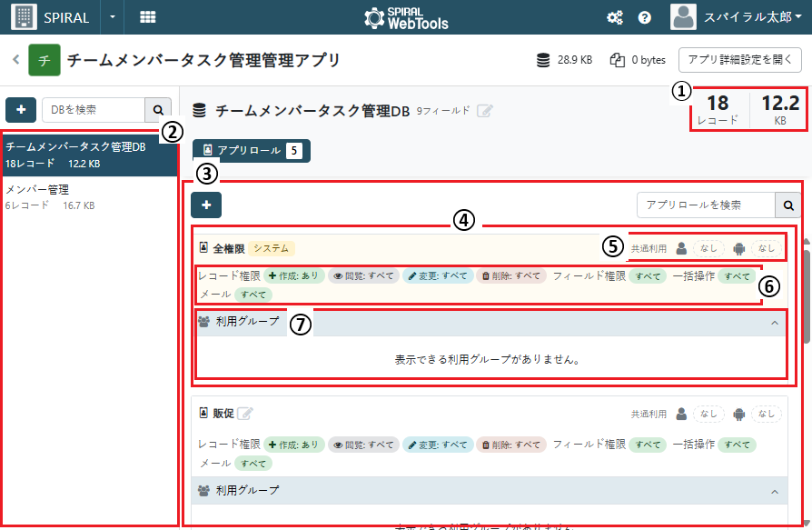Open the スパイラル太郎 user menu
The image size is (812, 530).
[x=737, y=17]
